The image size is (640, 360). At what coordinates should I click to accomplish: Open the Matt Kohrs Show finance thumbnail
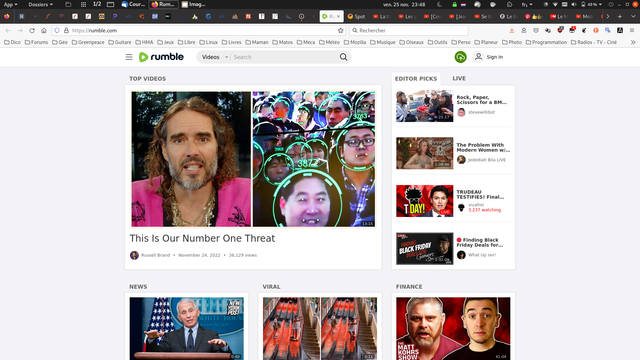click(453, 329)
